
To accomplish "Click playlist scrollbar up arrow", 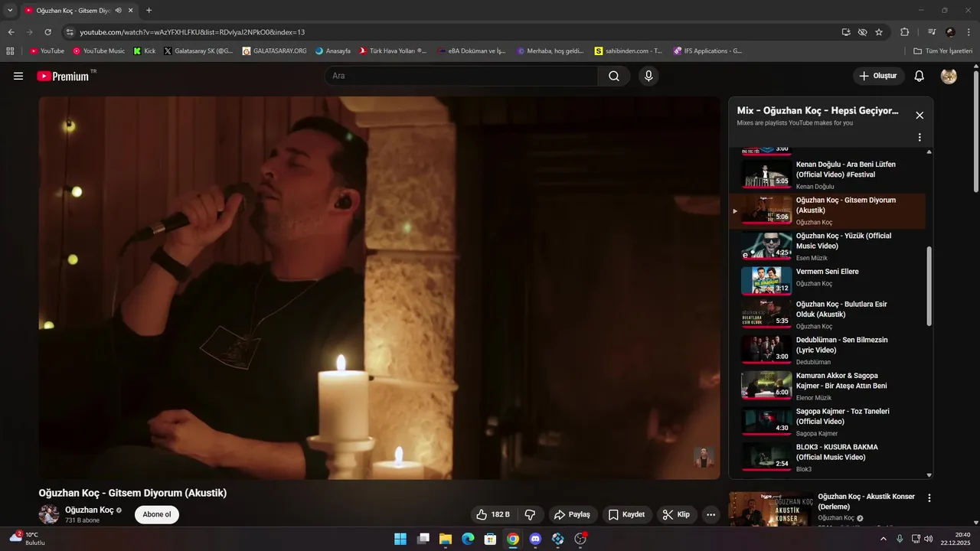I will click(929, 152).
